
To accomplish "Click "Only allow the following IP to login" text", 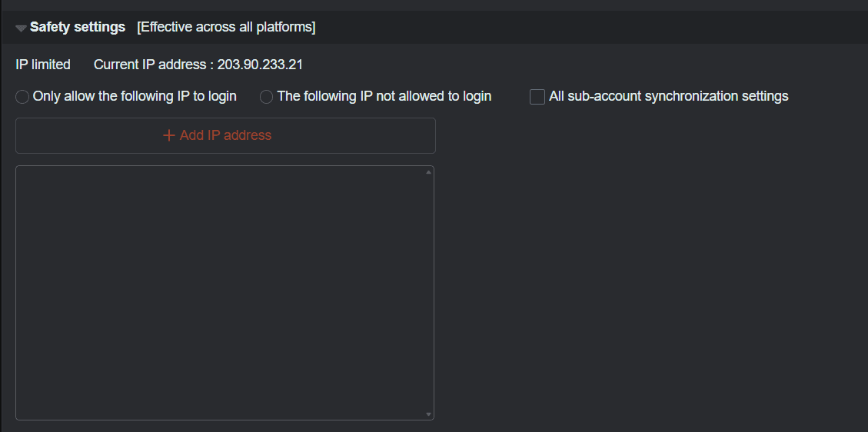I will coord(135,96).
